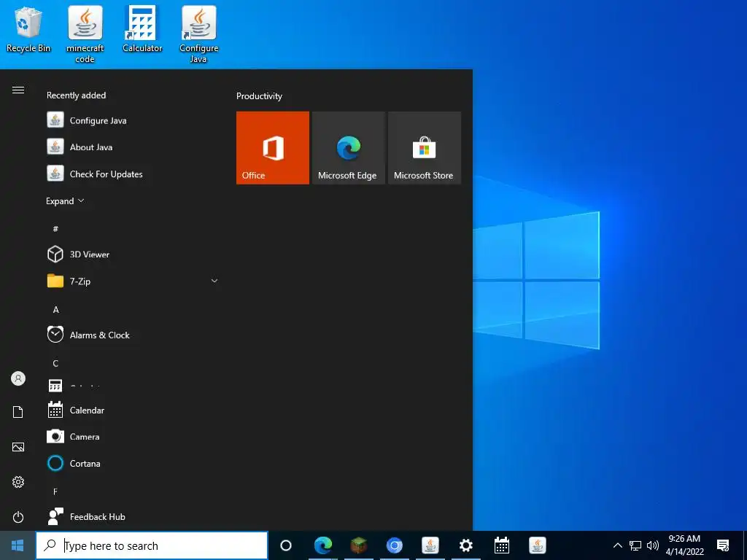
Task: Open Pictures from Start sidebar
Action: coord(18,447)
